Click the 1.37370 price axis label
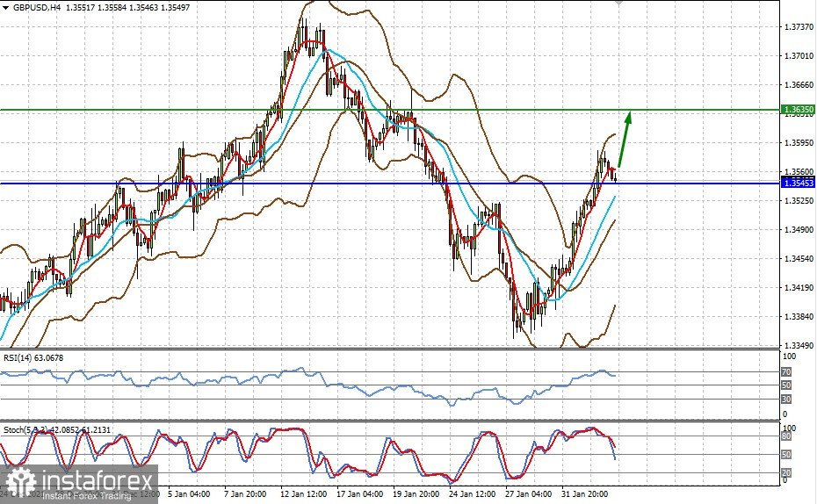Screen dimensions: 817x504 (799, 26)
